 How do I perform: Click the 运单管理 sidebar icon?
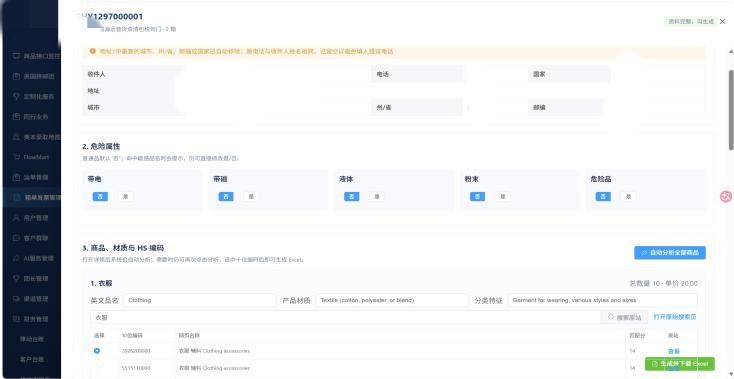point(16,177)
